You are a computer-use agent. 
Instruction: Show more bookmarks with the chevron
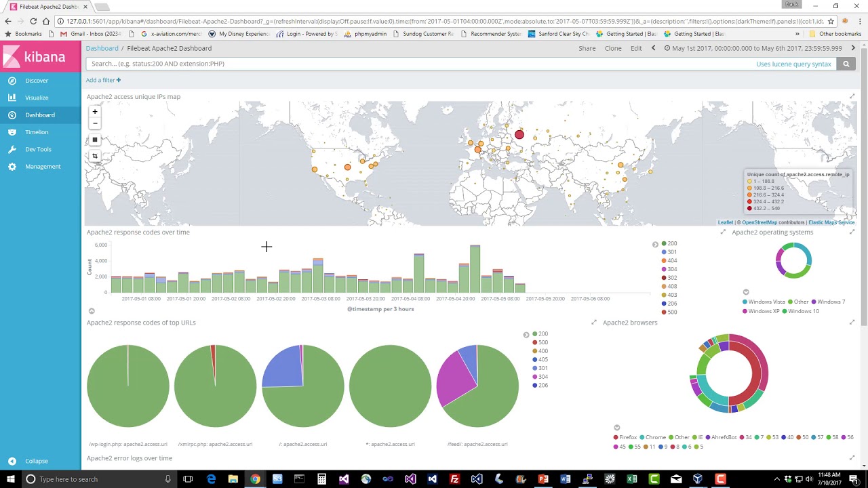[x=797, y=34]
